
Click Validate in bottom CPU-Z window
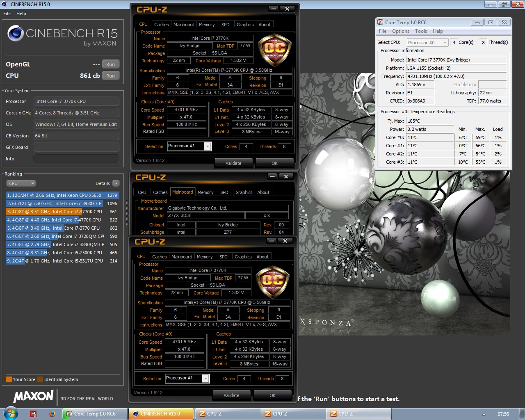tap(231, 395)
